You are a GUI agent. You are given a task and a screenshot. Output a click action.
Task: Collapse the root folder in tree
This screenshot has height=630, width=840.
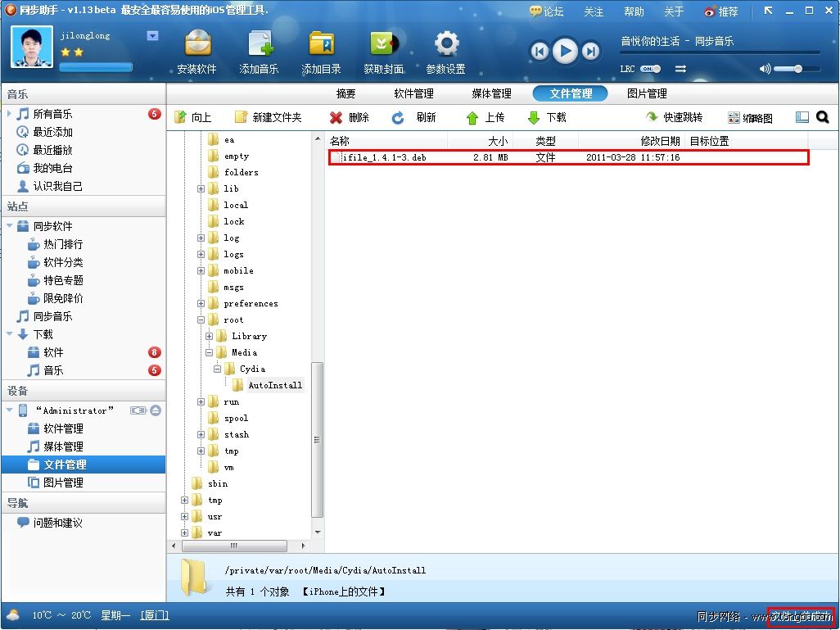pos(201,320)
